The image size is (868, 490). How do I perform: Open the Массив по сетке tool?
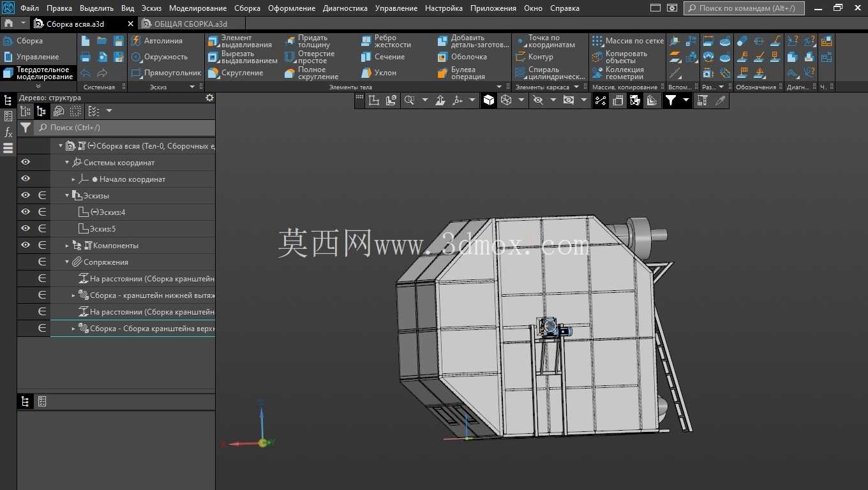[x=627, y=41]
